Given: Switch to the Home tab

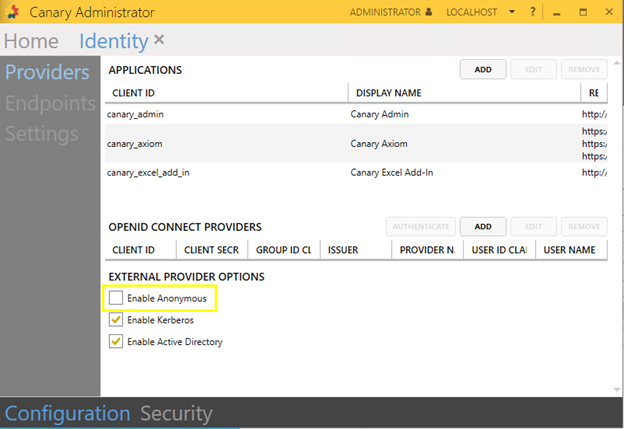Looking at the screenshot, I should pyautogui.click(x=31, y=41).
